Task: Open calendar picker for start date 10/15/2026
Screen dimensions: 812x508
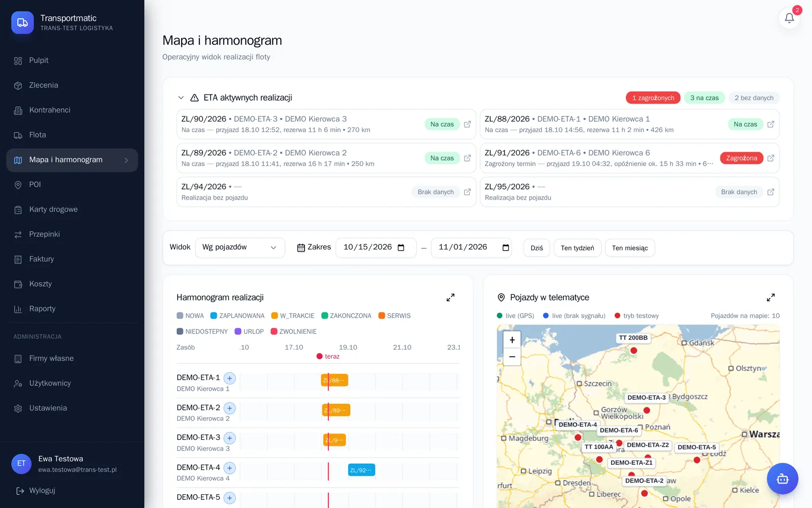Action: (401, 247)
